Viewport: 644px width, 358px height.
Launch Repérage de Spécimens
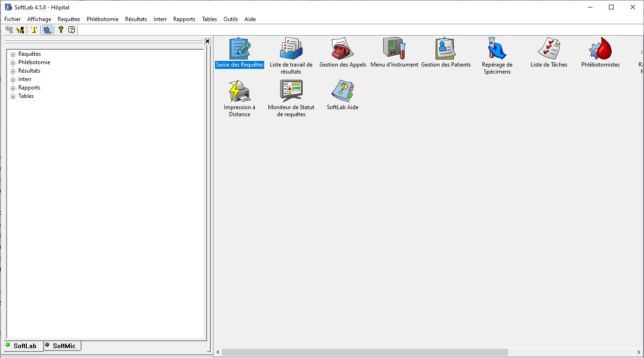point(497,48)
